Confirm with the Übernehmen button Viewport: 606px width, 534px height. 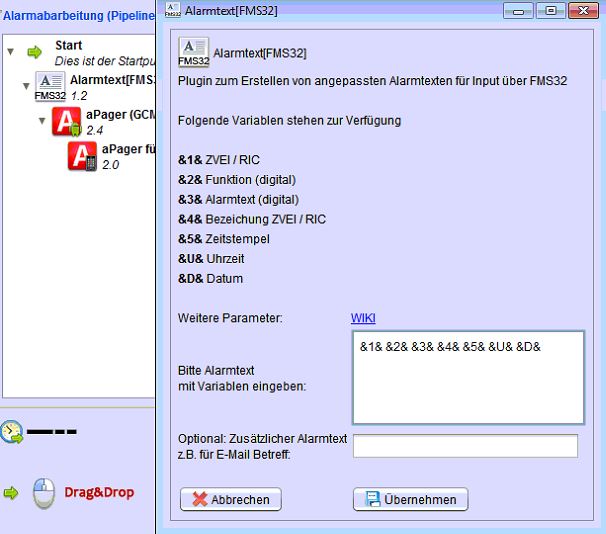[410, 499]
